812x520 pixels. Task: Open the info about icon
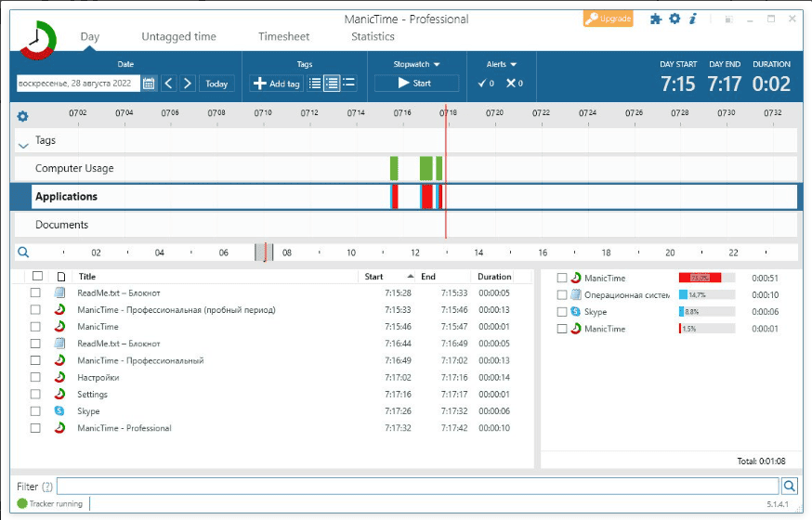pyautogui.click(x=693, y=19)
